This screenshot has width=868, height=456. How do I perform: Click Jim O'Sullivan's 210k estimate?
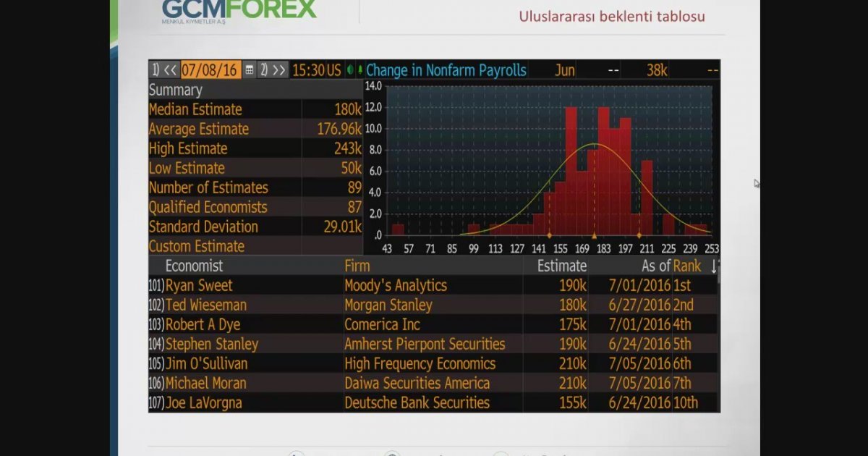pos(573,363)
